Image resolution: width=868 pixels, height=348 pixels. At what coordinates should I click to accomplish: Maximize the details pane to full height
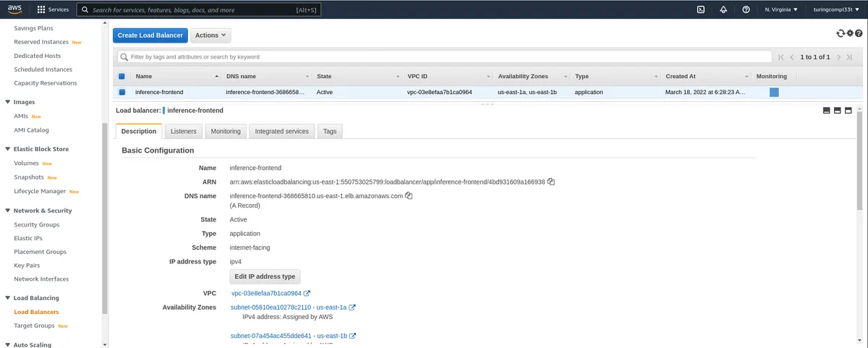coord(849,111)
